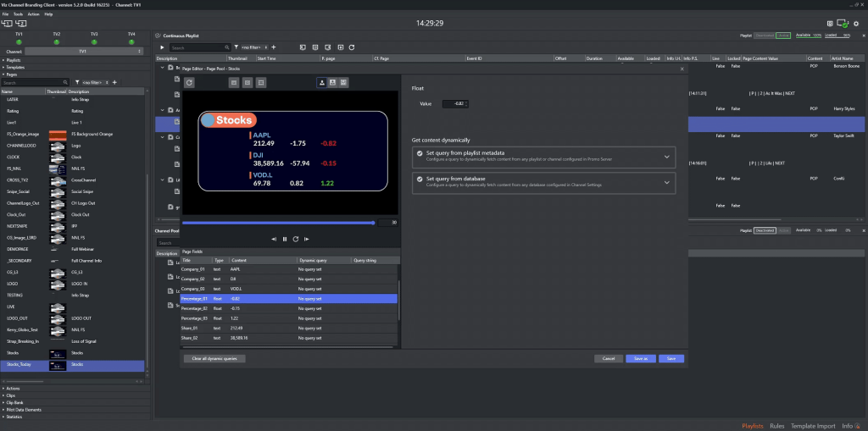Open the Tools menu
The image size is (868, 431).
(x=18, y=14)
